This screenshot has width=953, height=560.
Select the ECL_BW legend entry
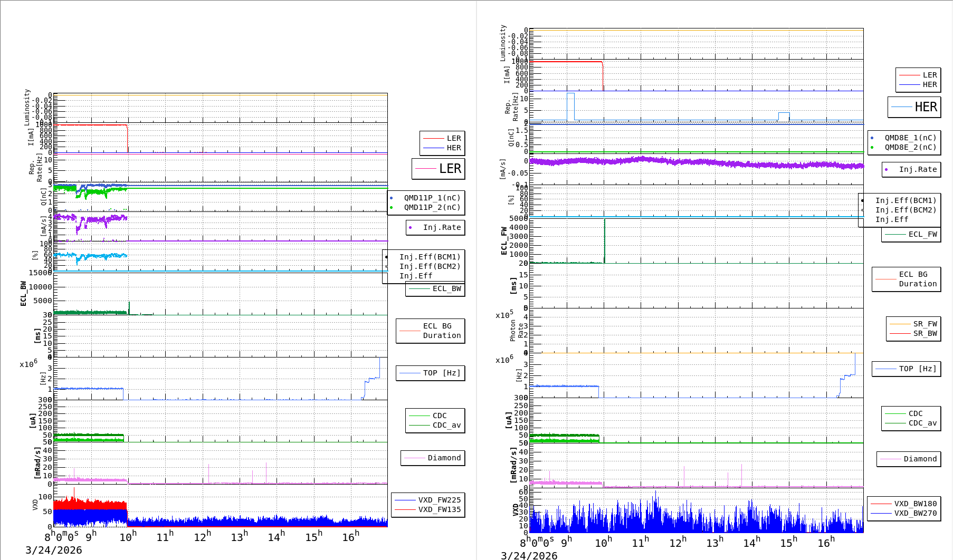446,288
